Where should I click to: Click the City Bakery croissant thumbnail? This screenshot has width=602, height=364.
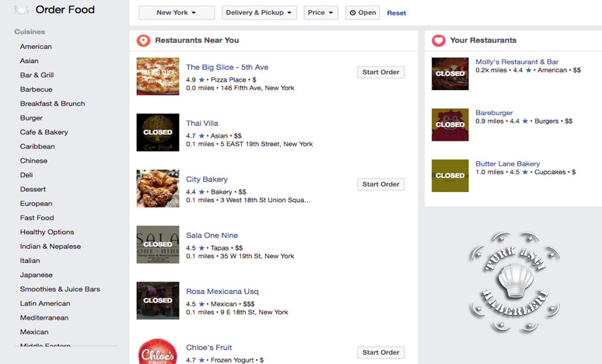(158, 188)
